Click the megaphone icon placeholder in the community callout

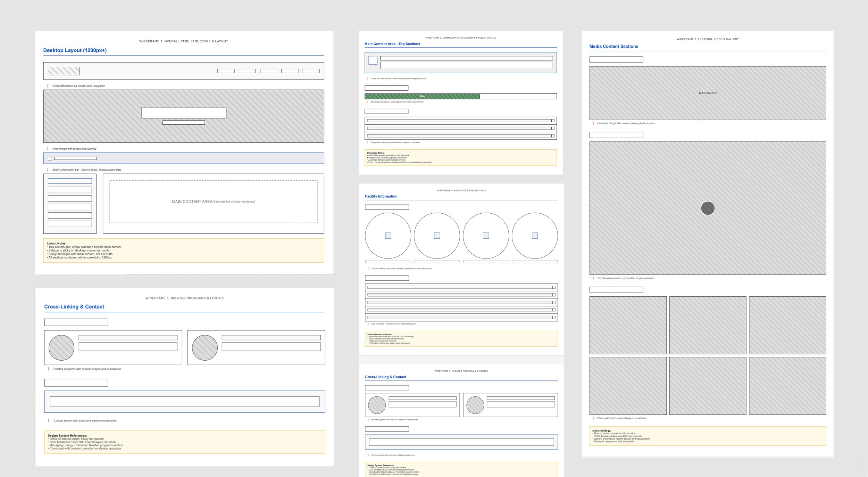[x=373, y=60]
